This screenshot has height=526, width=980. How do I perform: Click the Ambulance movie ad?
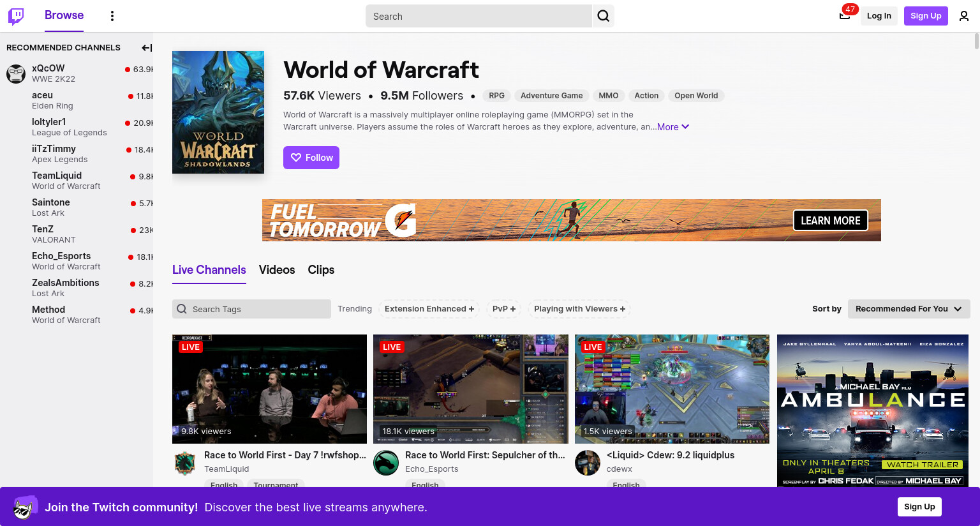[x=873, y=410]
